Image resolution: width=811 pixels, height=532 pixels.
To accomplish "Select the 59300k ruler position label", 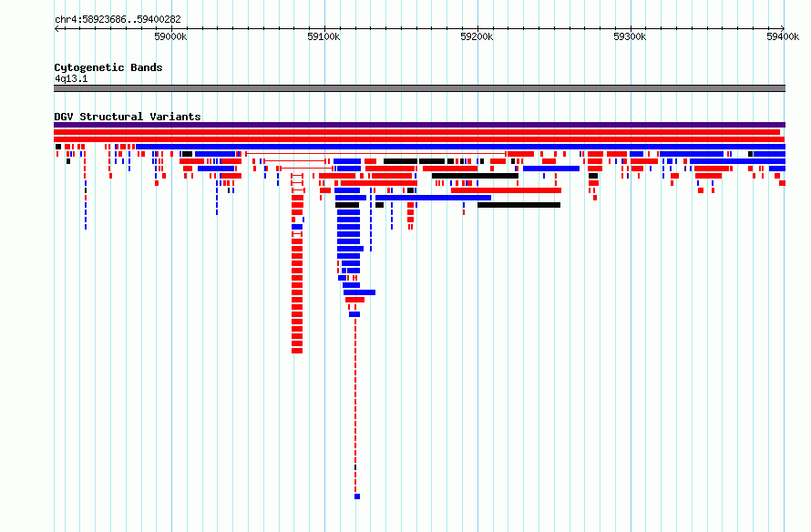I will point(630,37).
